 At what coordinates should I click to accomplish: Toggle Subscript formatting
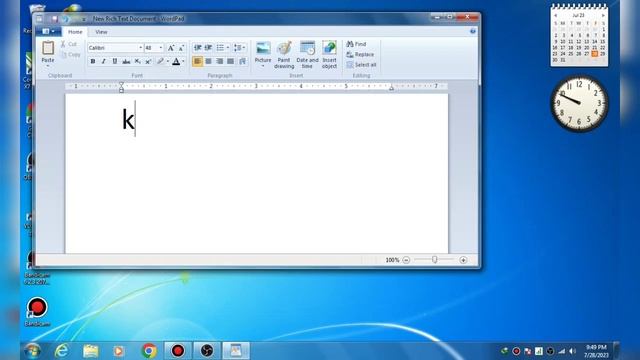[138, 61]
